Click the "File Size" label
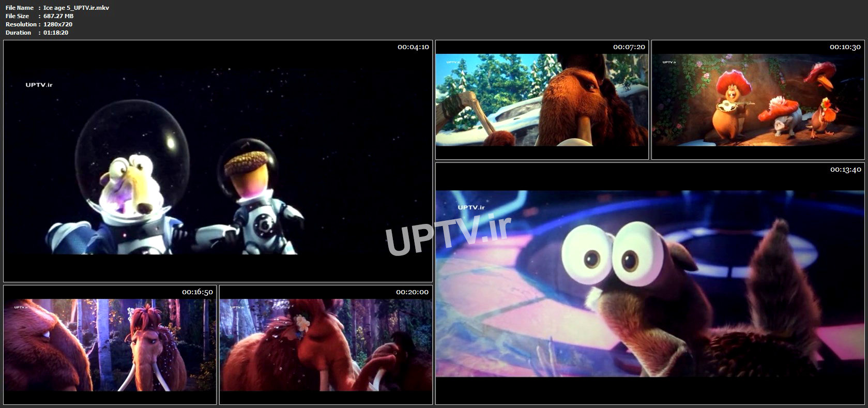868x408 pixels. pyautogui.click(x=18, y=16)
